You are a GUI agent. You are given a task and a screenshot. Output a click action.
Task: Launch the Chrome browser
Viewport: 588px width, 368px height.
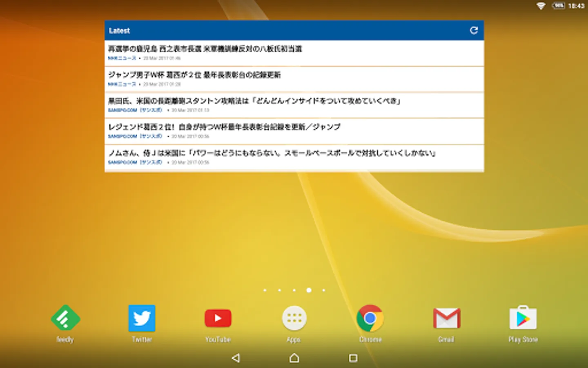point(370,318)
